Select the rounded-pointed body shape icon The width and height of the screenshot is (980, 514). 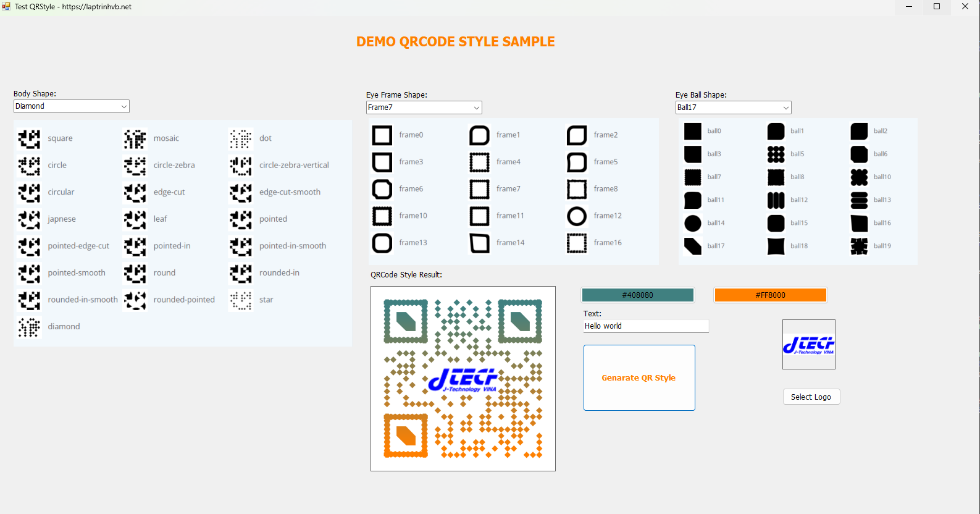135,300
